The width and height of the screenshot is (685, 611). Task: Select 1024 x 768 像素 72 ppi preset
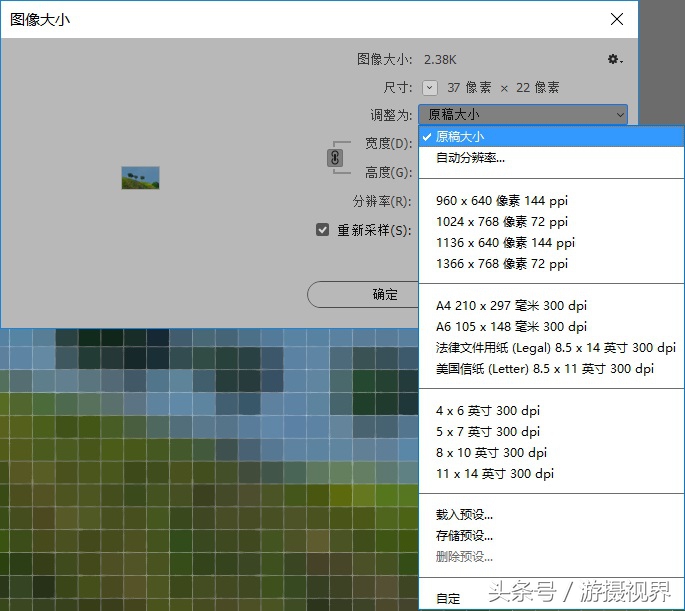tap(551, 221)
